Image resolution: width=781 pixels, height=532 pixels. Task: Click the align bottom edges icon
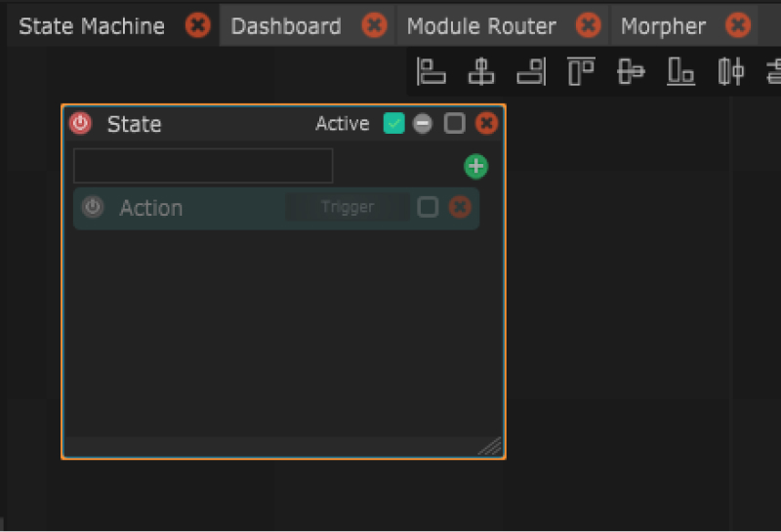point(681,71)
